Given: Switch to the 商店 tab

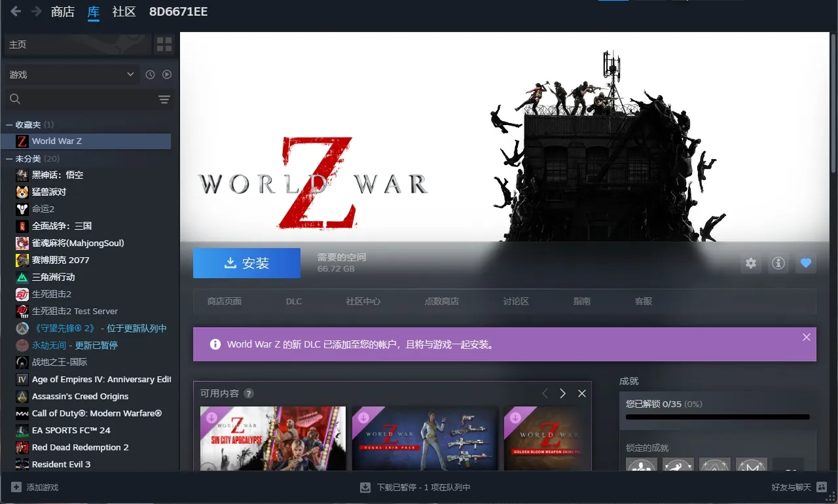Looking at the screenshot, I should (63, 12).
